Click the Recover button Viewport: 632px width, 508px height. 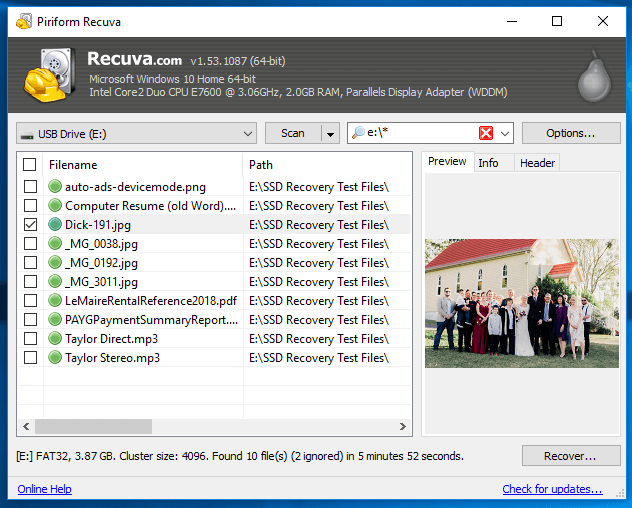[x=571, y=456]
